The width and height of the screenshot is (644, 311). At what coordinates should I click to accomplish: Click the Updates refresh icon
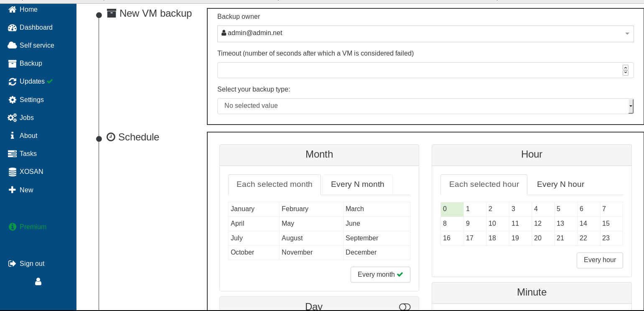[12, 82]
